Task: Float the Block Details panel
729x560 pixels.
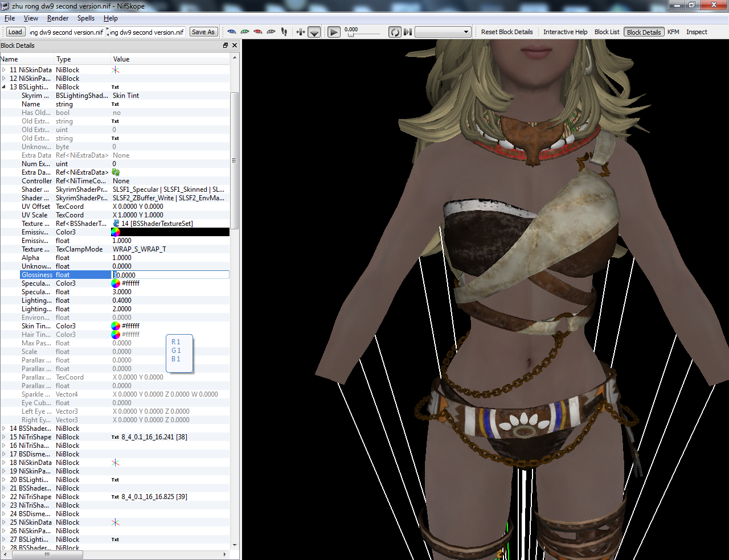Action: tap(226, 45)
